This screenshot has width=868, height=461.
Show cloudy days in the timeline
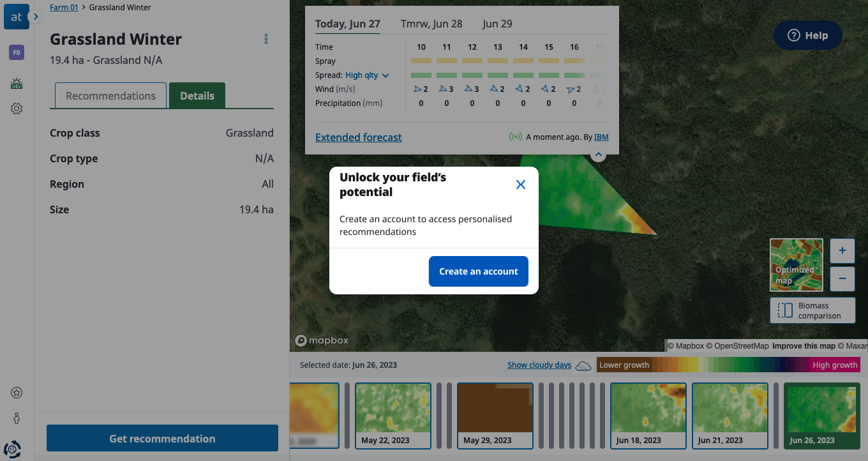[x=539, y=365]
